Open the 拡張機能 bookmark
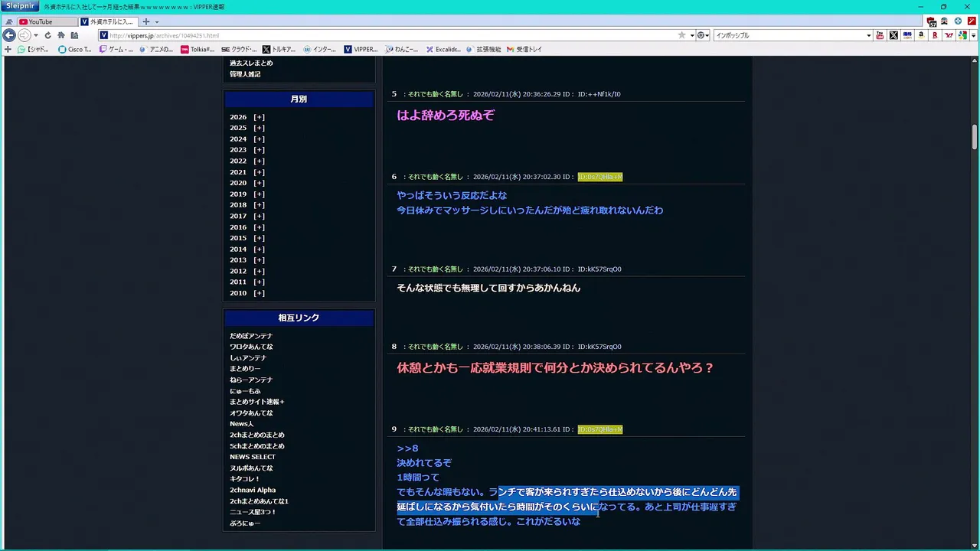This screenshot has height=551, width=980. 483,49
